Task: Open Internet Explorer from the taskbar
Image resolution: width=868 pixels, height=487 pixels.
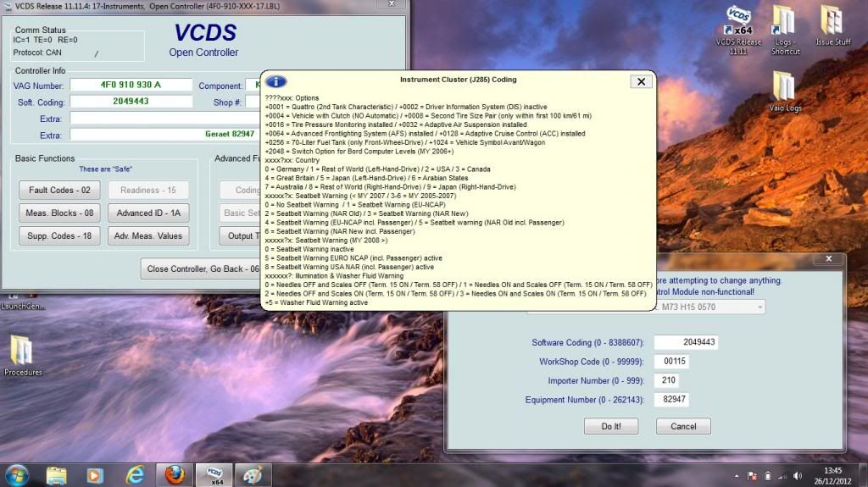Action: [135, 475]
